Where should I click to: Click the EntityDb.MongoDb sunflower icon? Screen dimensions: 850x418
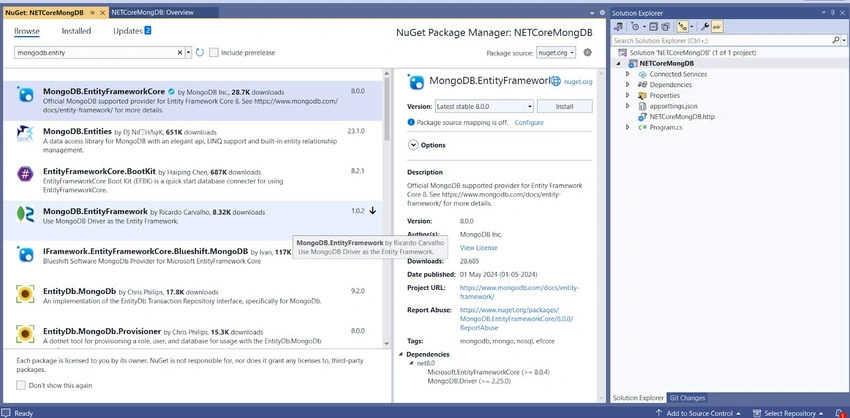[x=25, y=294]
